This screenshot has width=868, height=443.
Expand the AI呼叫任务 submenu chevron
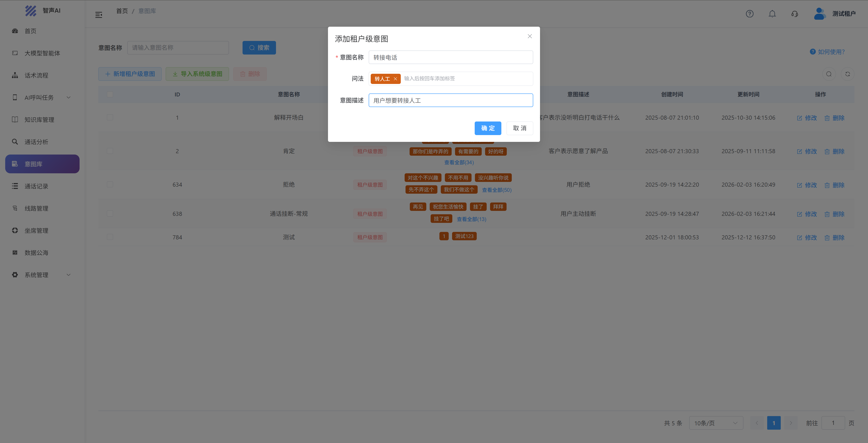(69, 98)
